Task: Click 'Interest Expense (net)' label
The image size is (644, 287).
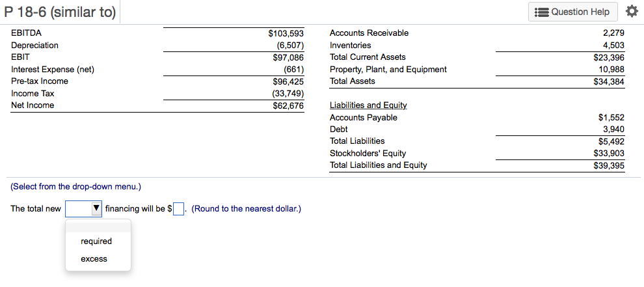Action: tap(53, 70)
